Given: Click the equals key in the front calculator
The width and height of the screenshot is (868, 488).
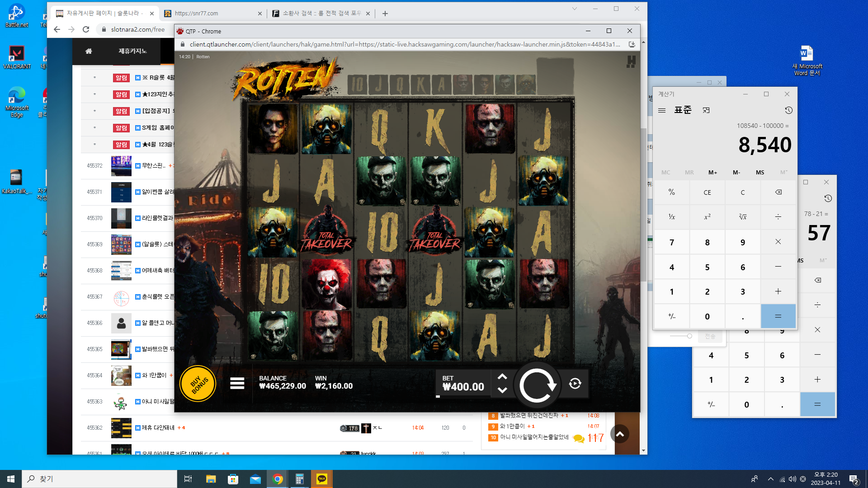Looking at the screenshot, I should pyautogui.click(x=778, y=316).
